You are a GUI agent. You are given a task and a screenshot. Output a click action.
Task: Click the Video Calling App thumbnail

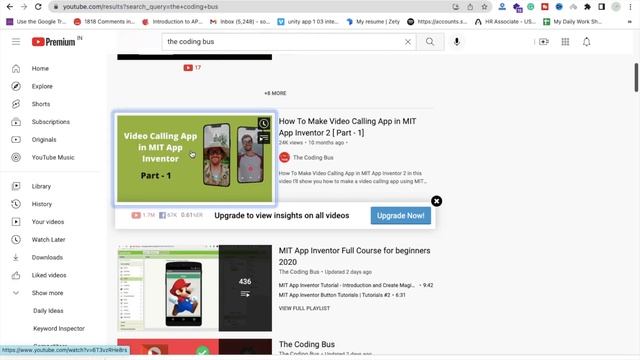[x=194, y=159]
